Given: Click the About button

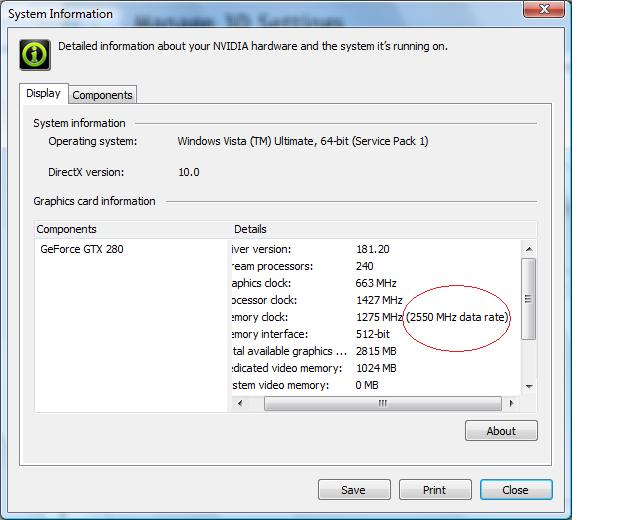Looking at the screenshot, I should pos(501,431).
